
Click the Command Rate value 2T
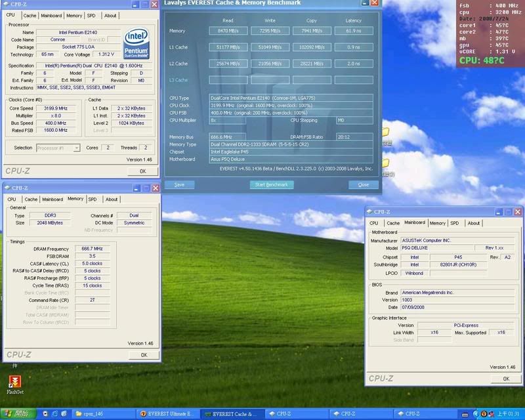(92, 300)
